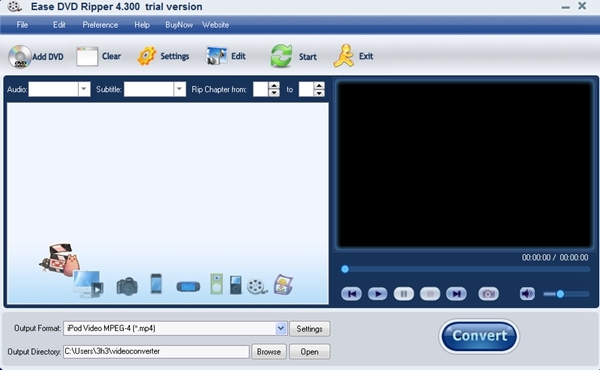Click the cartoon mascot clapperboard icon
Viewport: 600px width, 370px height.
(60, 259)
